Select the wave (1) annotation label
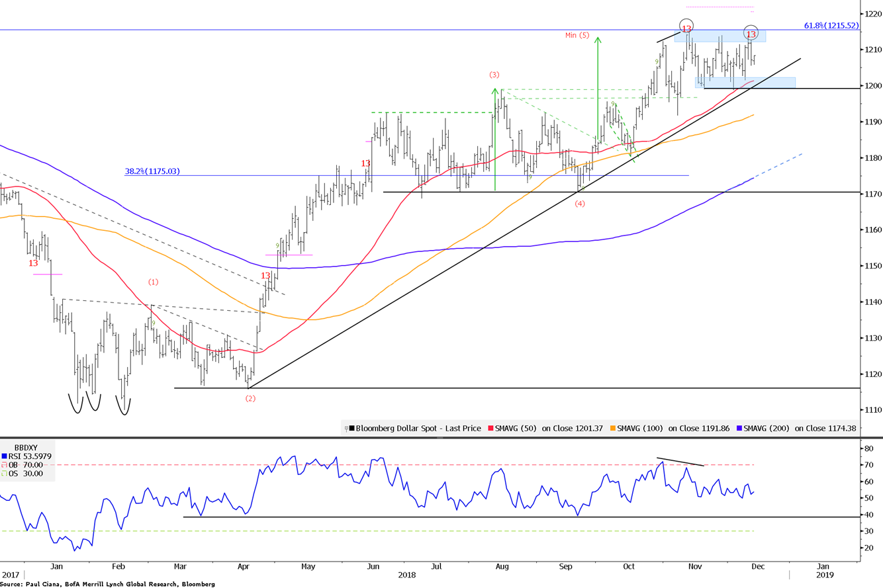 (153, 282)
